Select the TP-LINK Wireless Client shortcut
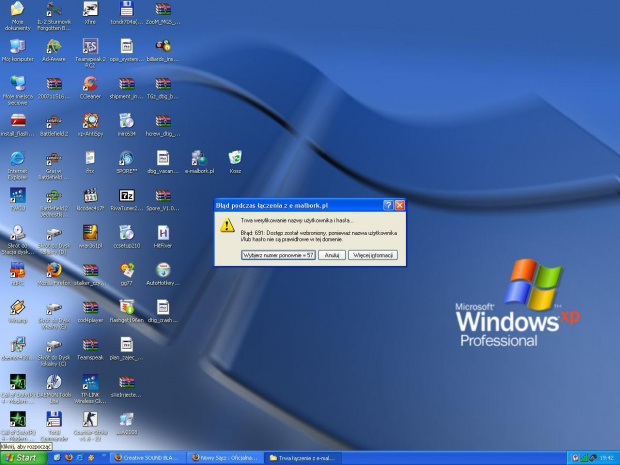Image resolution: width=620 pixels, height=465 pixels. pos(90,388)
